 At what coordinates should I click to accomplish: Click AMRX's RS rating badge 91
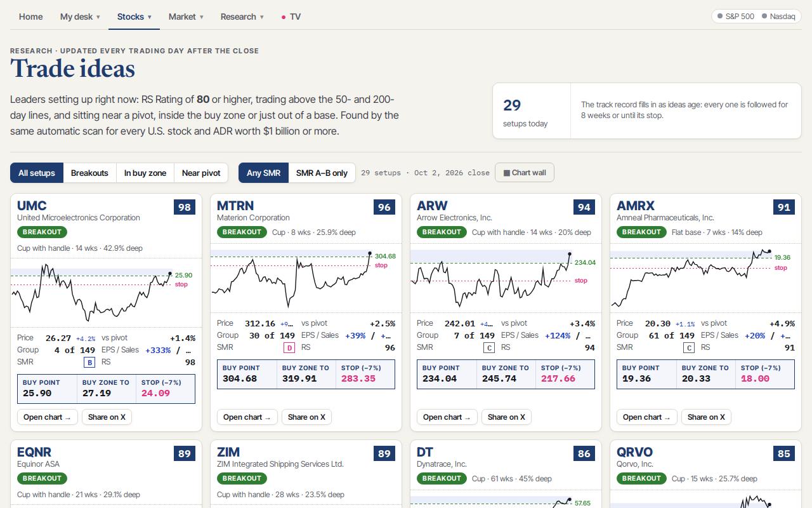click(x=784, y=207)
